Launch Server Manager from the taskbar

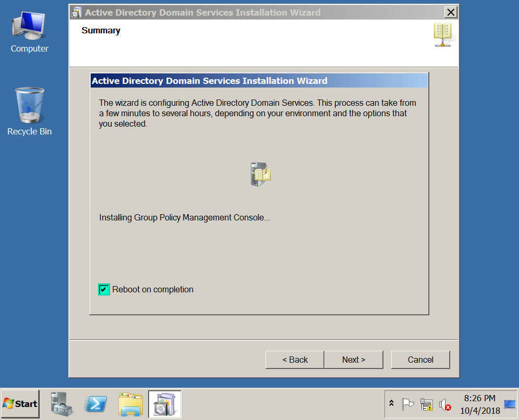62,404
